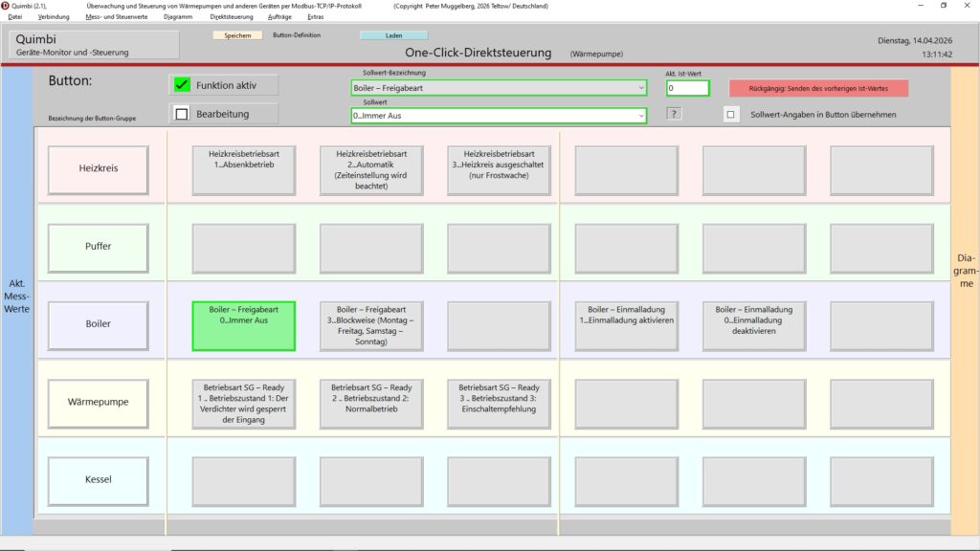Click the Quimbi app icon in title bar

pyautogui.click(x=6, y=5)
